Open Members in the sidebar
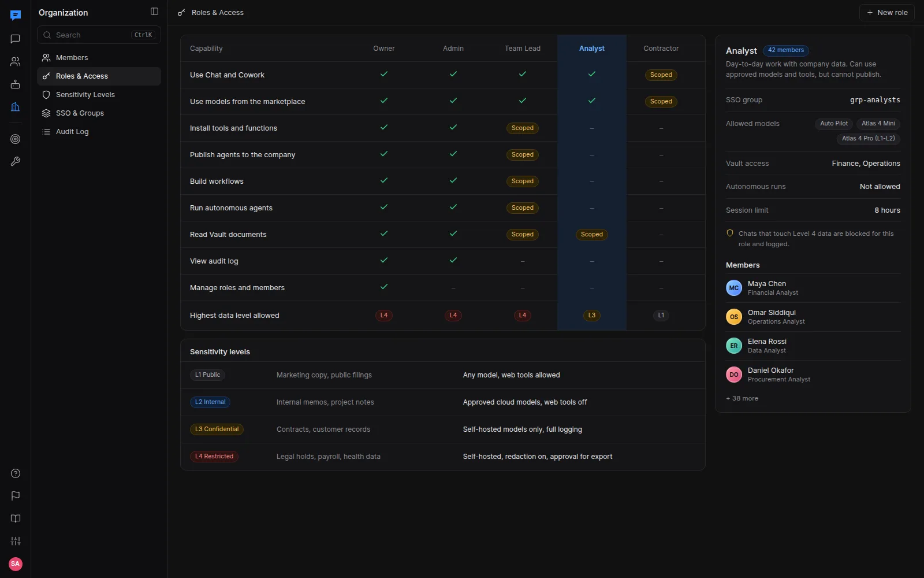This screenshot has width=924, height=578. click(99, 58)
